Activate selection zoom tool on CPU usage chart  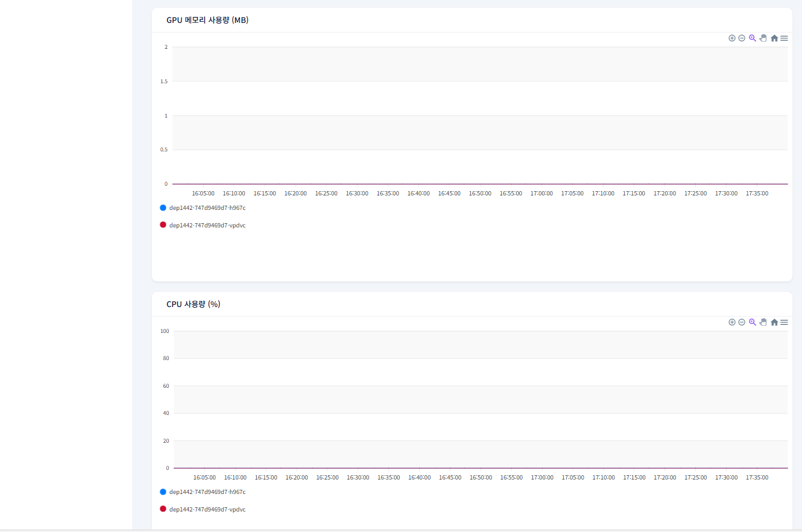pos(753,322)
